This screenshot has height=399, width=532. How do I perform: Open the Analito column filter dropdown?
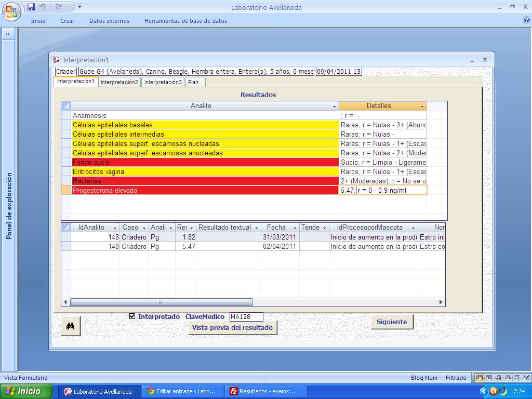click(x=334, y=106)
